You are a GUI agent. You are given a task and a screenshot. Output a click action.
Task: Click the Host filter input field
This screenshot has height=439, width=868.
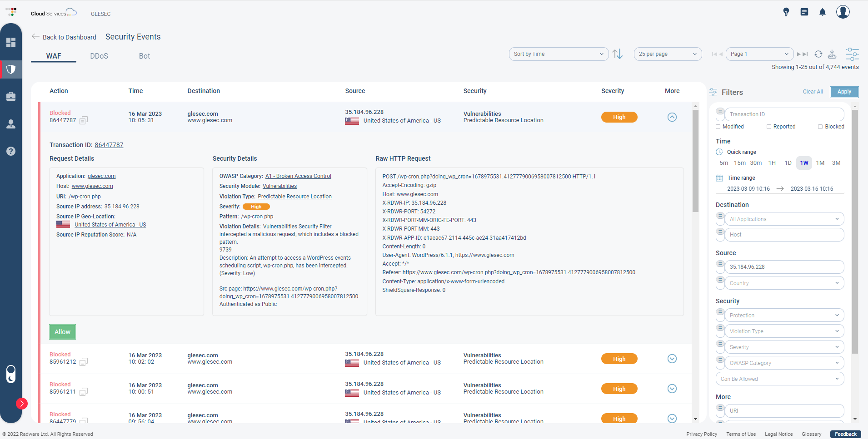[784, 235]
